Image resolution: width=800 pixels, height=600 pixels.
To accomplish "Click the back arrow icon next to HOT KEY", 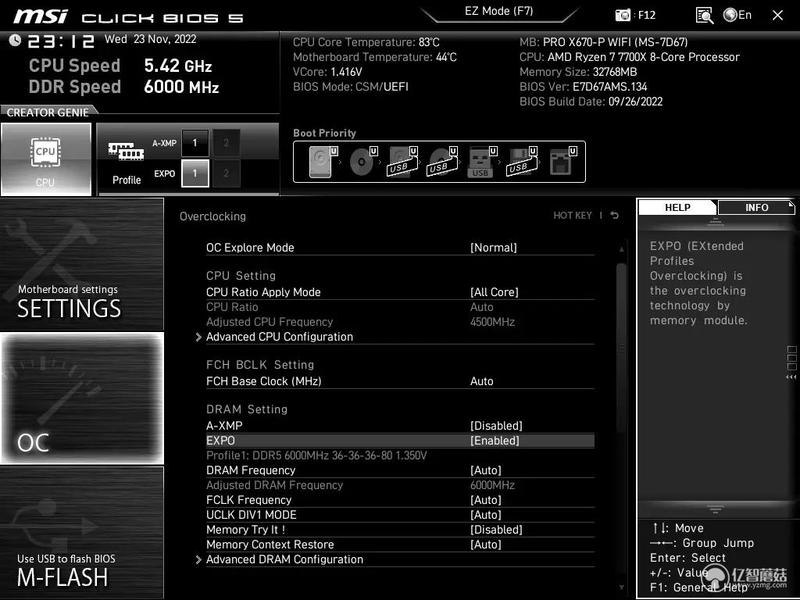I will tap(615, 215).
